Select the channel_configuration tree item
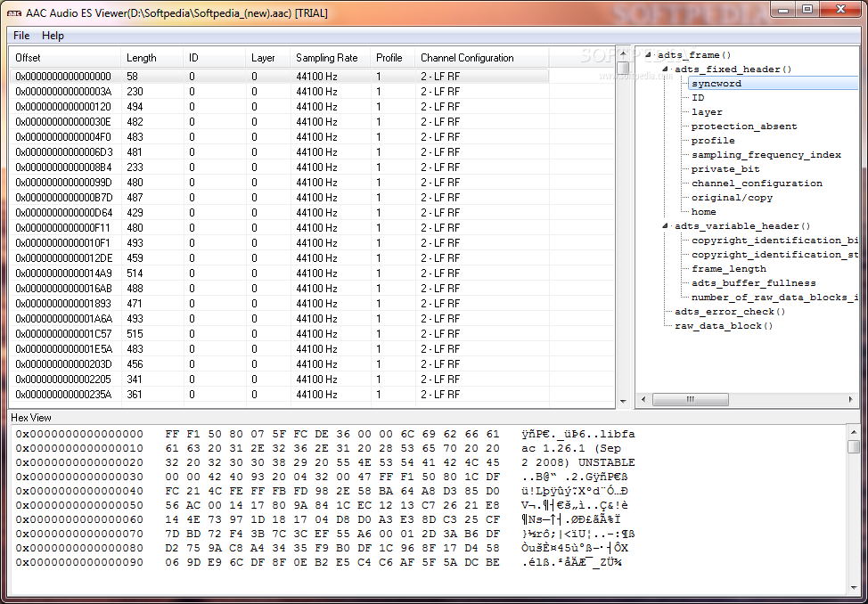This screenshot has width=868, height=604. pos(757,184)
